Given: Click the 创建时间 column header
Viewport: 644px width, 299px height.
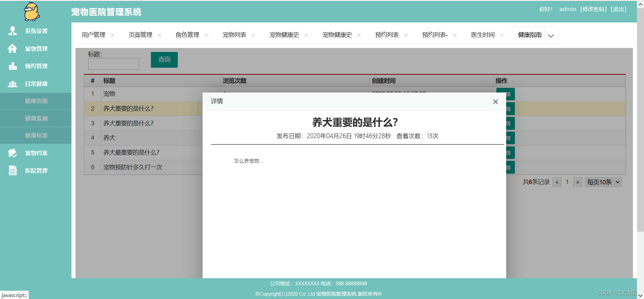Looking at the screenshot, I should click(384, 81).
